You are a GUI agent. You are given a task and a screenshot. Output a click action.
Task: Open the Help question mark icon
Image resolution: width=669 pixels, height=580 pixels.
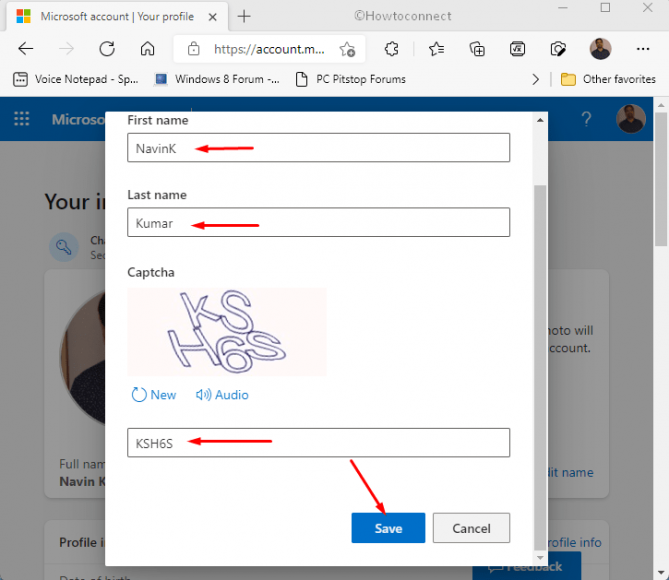[x=586, y=119]
